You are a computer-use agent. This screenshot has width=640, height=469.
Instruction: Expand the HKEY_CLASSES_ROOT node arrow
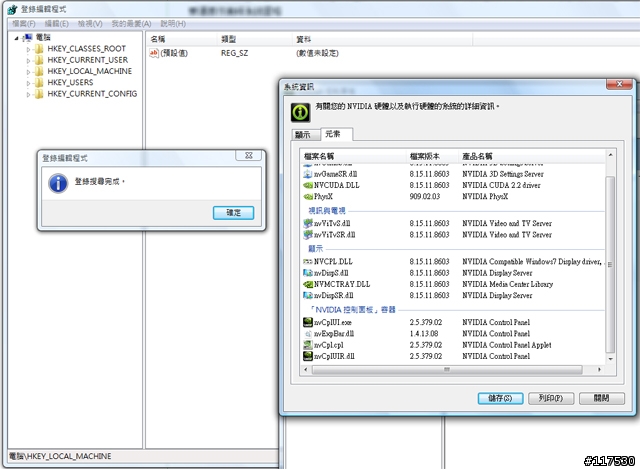tap(28, 49)
